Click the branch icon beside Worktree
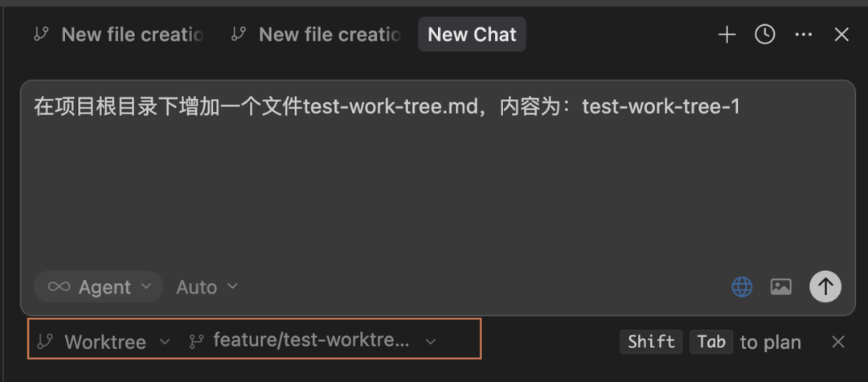The image size is (868, 382). tap(45, 342)
